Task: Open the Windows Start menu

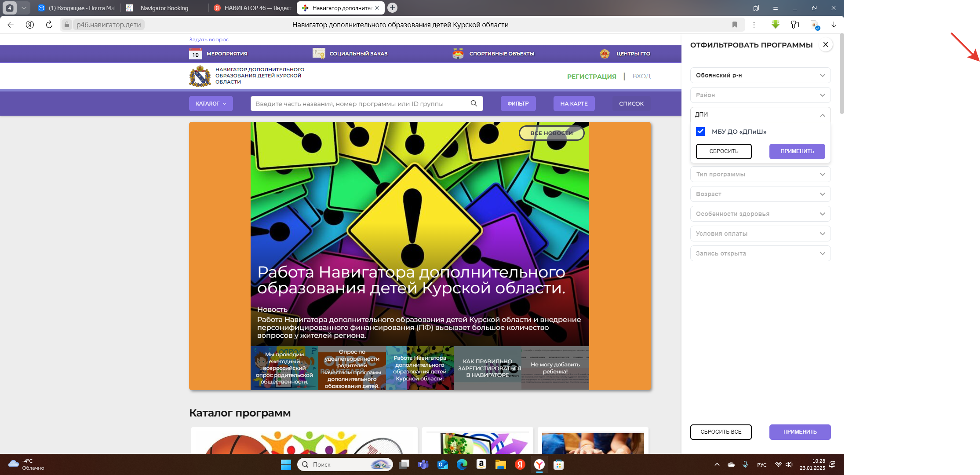Action: tap(286, 464)
